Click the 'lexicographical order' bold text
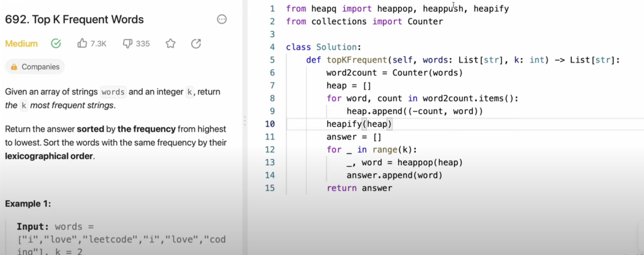This screenshot has height=255, width=644. (49, 156)
